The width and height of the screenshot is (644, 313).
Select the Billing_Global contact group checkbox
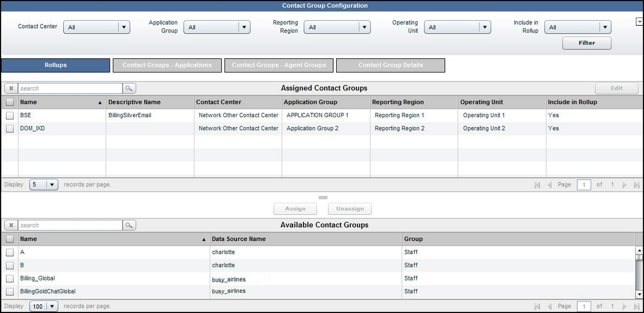click(10, 279)
